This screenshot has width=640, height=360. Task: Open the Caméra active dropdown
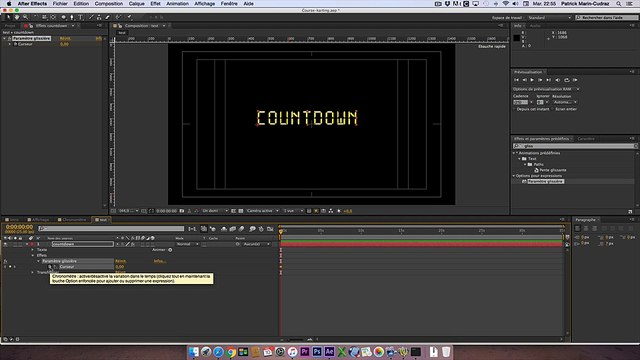pyautogui.click(x=262, y=211)
